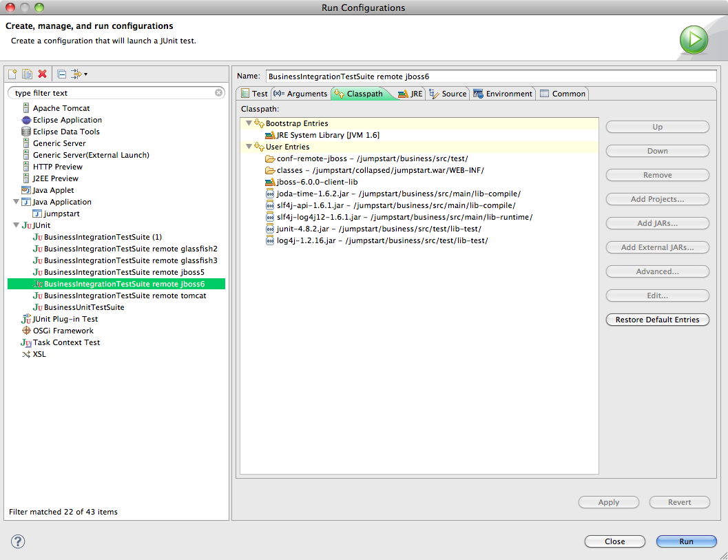Click the Apply button
Image resolution: width=728 pixels, height=560 pixels.
point(609,502)
